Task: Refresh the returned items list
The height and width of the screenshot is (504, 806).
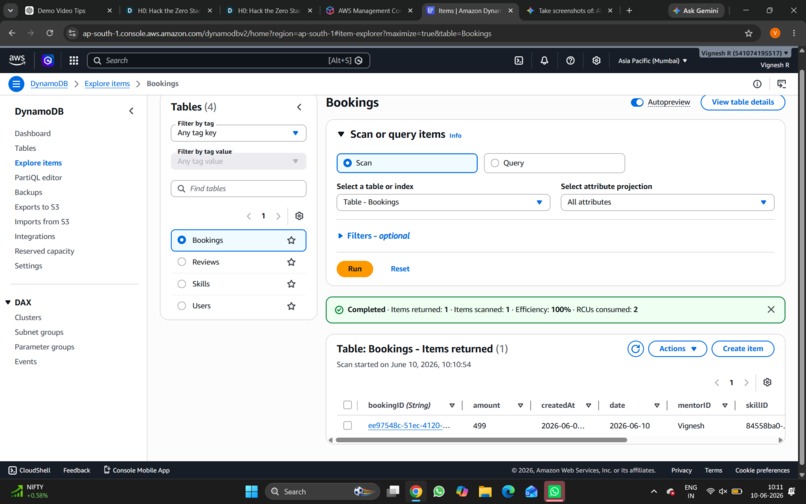Action: (x=635, y=349)
